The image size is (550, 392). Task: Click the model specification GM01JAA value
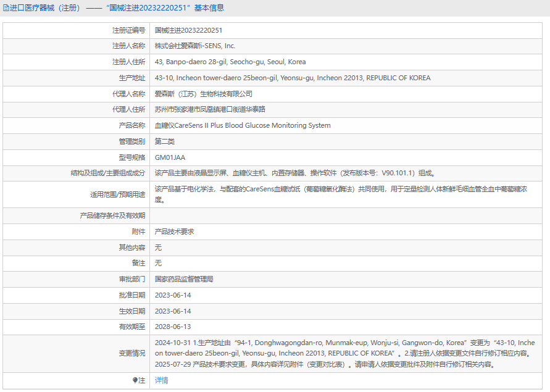170,157
